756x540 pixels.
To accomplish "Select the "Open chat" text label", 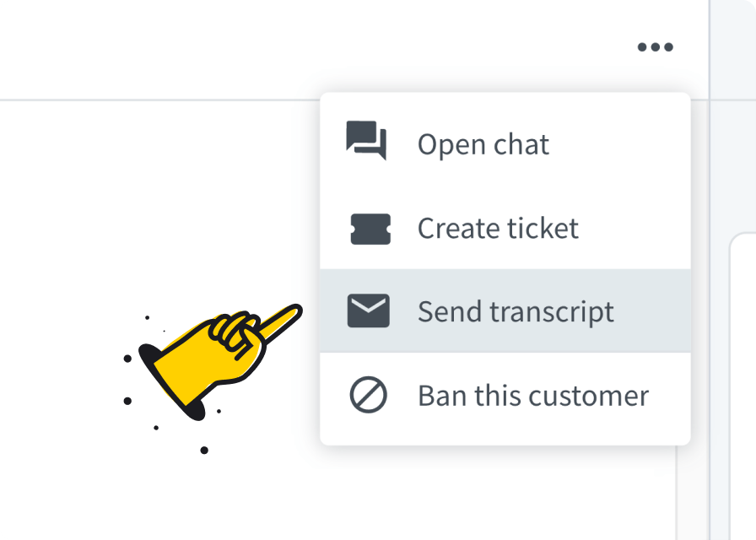I will [x=483, y=144].
